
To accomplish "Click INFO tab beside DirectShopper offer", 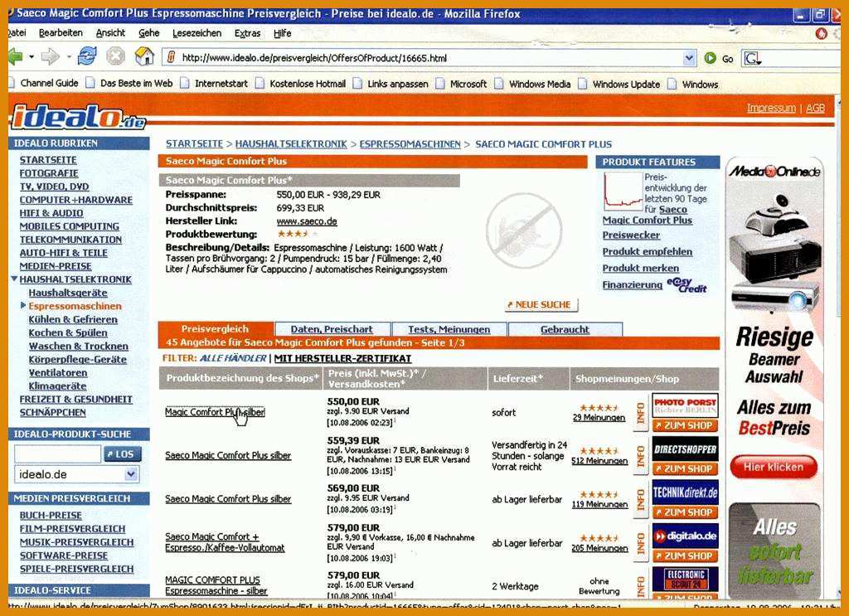I will (x=641, y=456).
